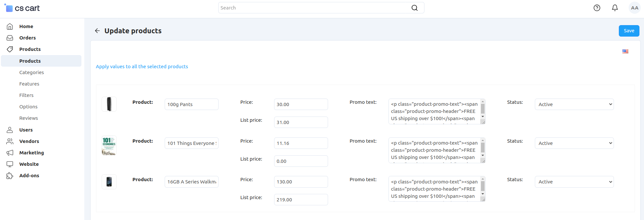Screen dimensions: 644x220
Task: Open 101 Economics book thumbnail
Action: 109,146
